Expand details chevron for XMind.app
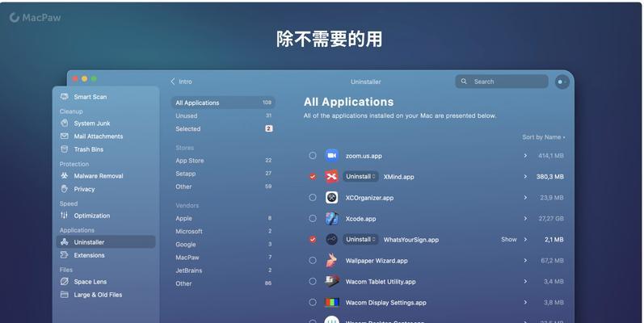The width and height of the screenshot is (644, 323). pos(525,177)
